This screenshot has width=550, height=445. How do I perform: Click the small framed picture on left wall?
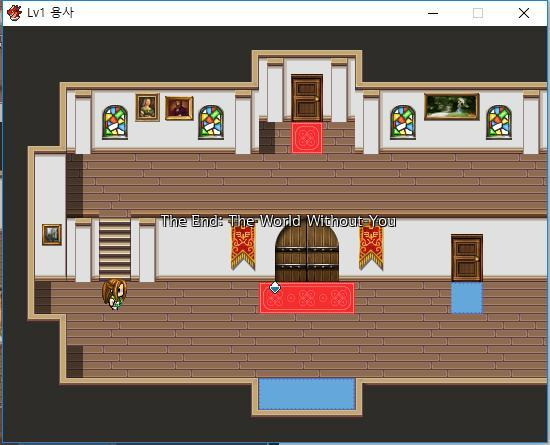coord(52,234)
